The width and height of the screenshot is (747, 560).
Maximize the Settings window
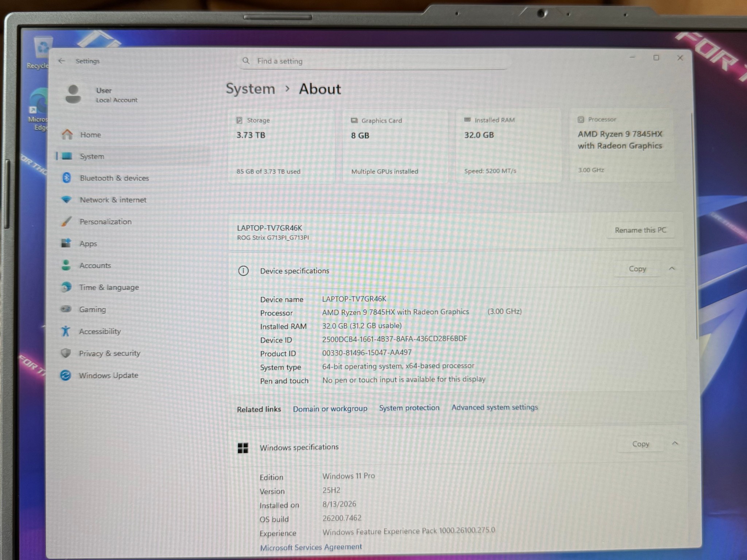pos(656,58)
